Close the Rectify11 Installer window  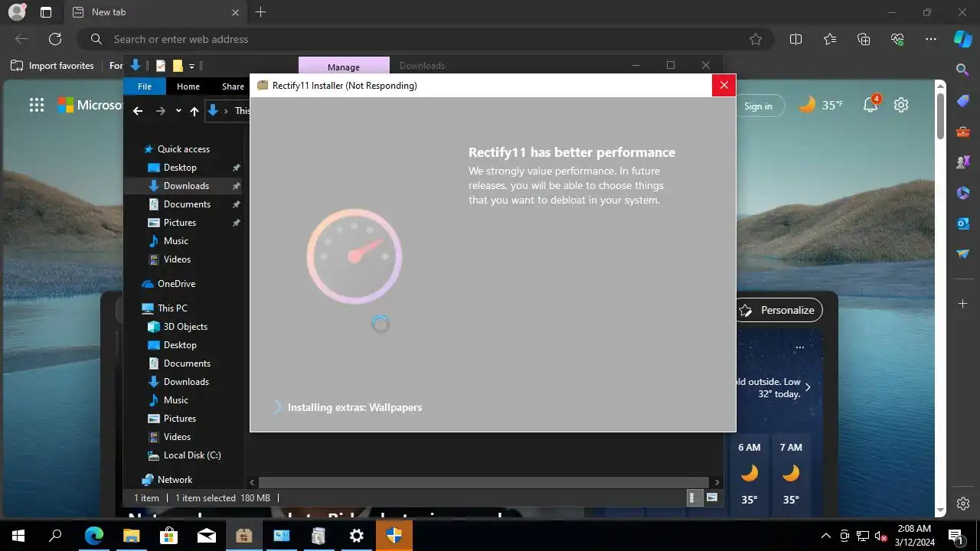[x=724, y=85]
